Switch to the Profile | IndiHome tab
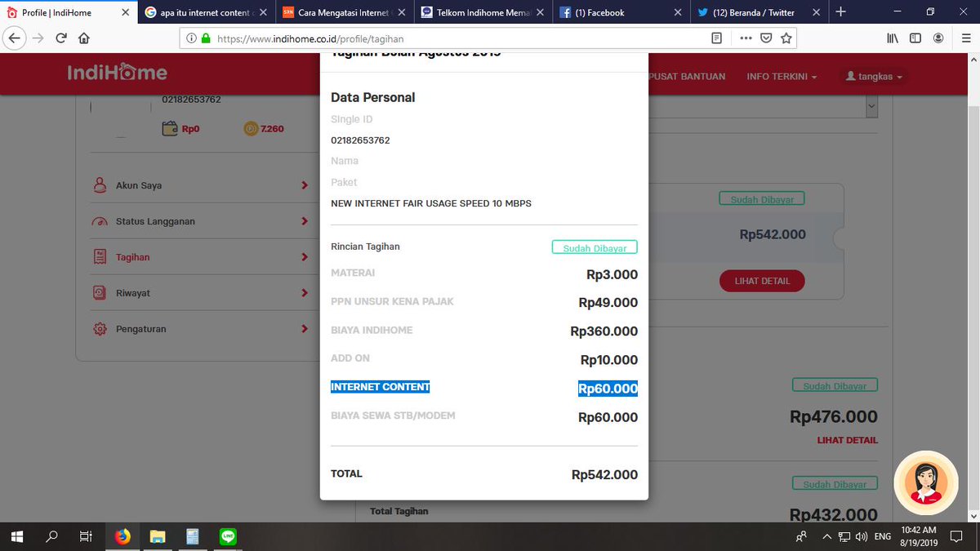This screenshot has width=980, height=551. coord(68,12)
